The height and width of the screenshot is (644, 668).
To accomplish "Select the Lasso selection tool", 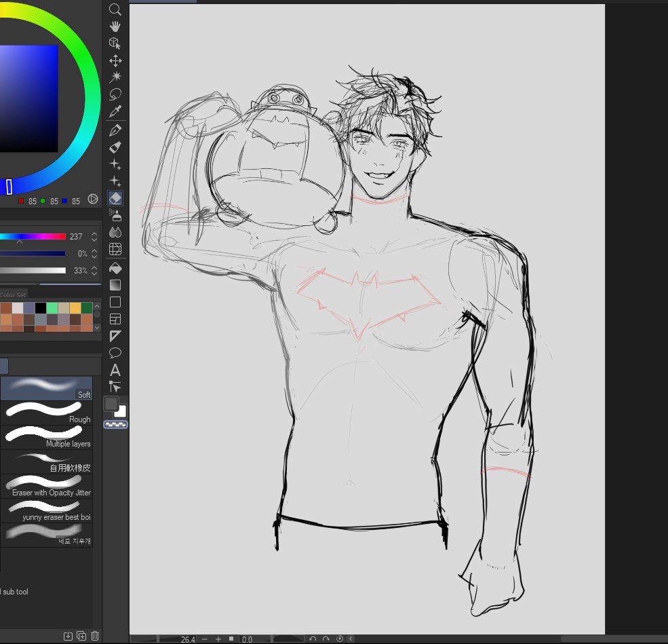I will coord(115,94).
